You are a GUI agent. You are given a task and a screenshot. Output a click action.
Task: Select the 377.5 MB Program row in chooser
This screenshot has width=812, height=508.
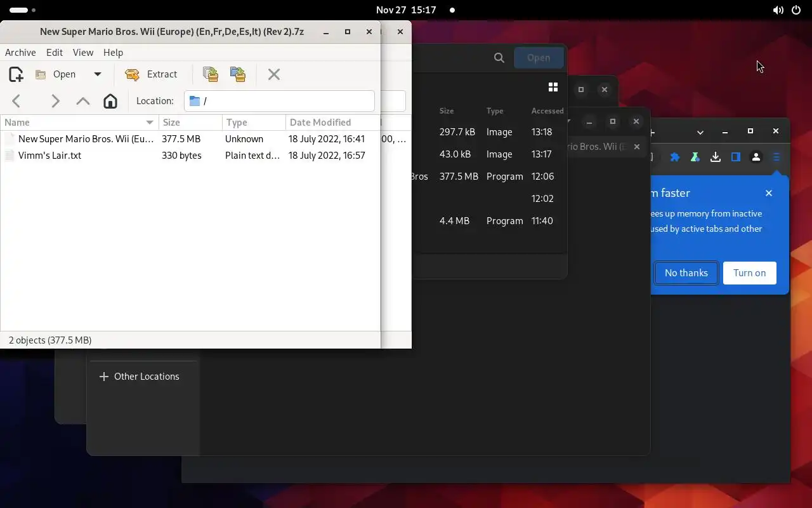[x=488, y=177]
